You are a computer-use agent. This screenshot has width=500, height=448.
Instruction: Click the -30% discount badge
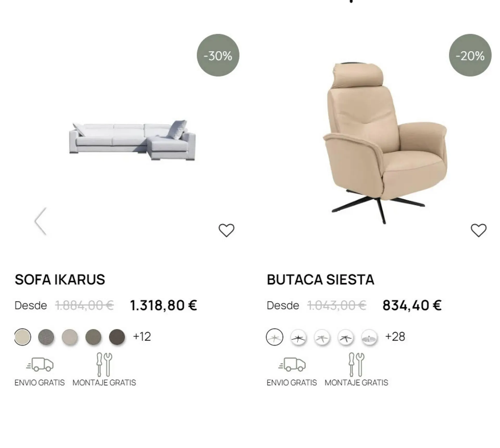coord(218,55)
